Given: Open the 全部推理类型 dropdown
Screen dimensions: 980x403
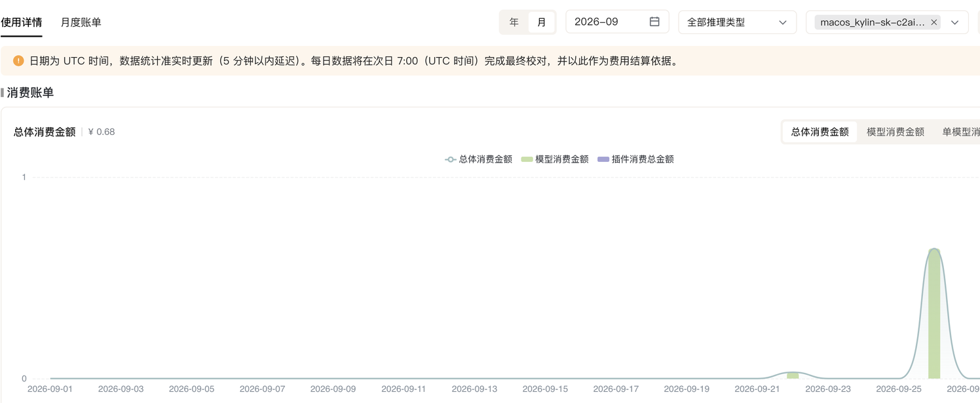Looking at the screenshot, I should pyautogui.click(x=738, y=22).
